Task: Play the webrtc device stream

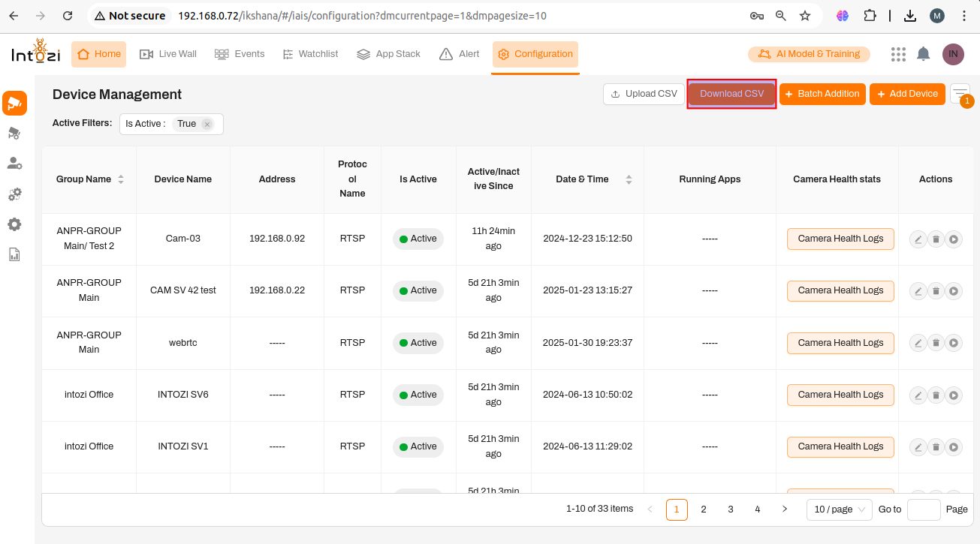Action: pos(954,343)
